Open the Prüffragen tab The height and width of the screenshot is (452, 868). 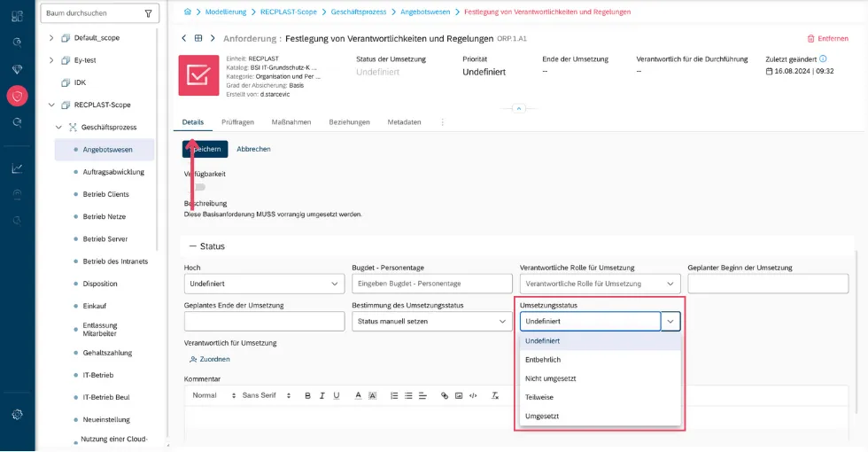(237, 122)
